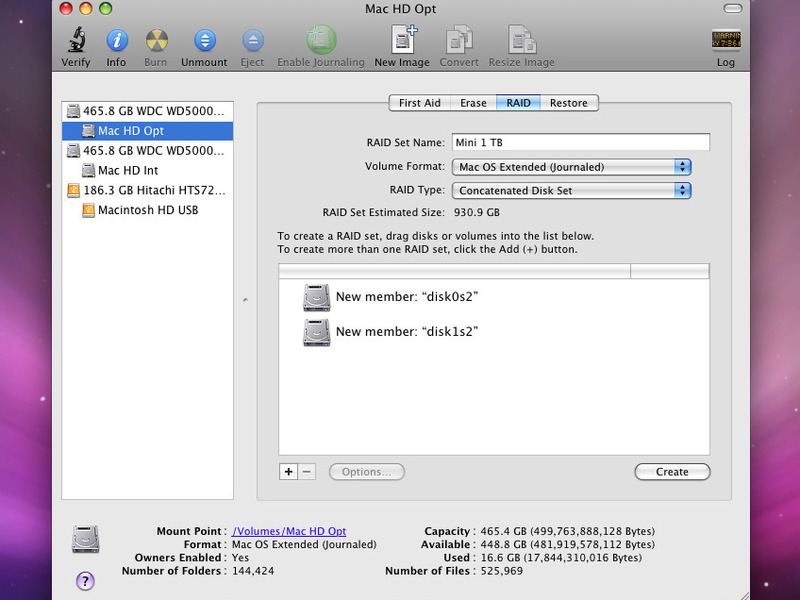Click the Help question mark button
800x600 pixels.
[85, 581]
